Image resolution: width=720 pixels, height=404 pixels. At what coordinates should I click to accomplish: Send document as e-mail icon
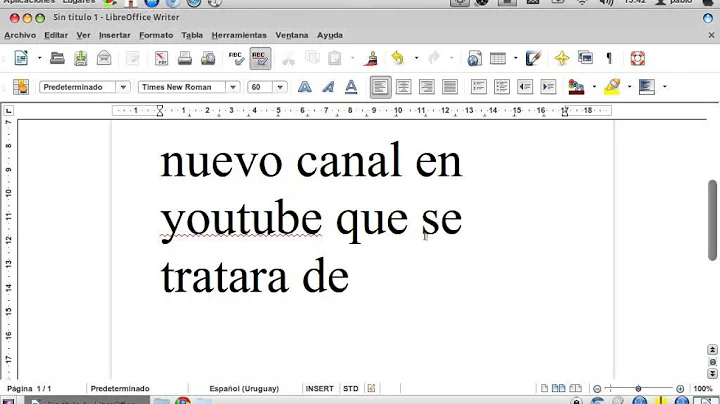(x=104, y=58)
